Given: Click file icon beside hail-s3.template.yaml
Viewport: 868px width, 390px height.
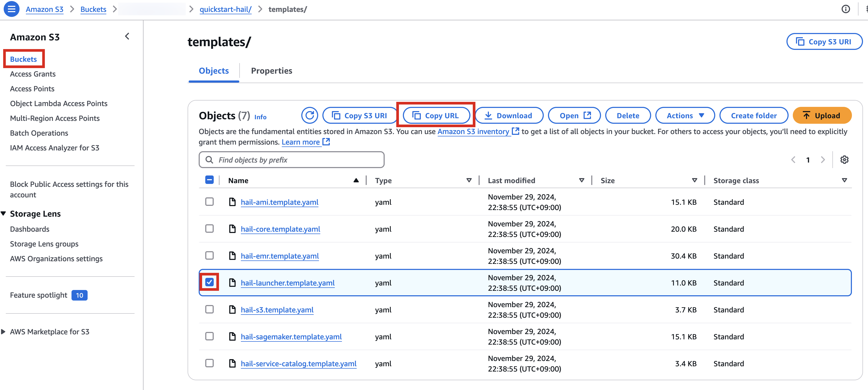Looking at the screenshot, I should [x=232, y=310].
